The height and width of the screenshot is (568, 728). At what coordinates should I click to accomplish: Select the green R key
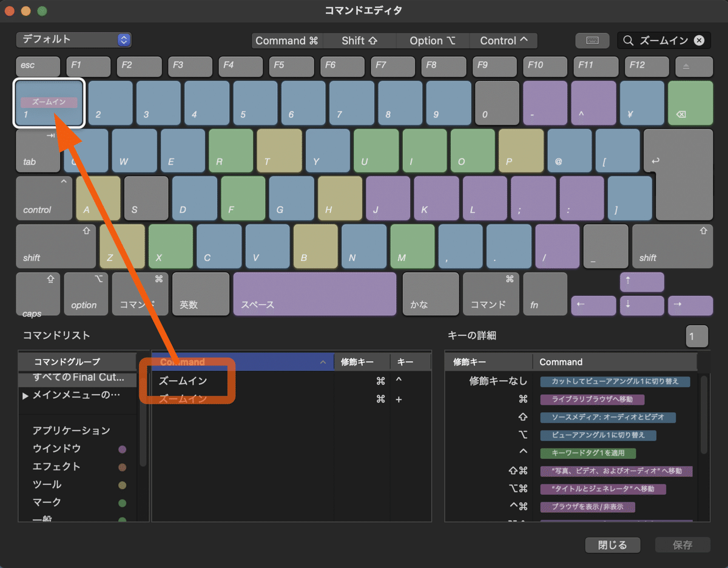(x=231, y=151)
